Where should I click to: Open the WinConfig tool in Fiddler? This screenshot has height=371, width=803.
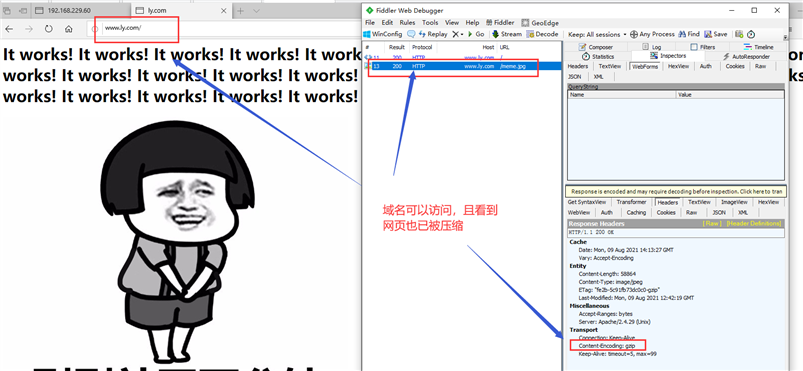(x=383, y=34)
